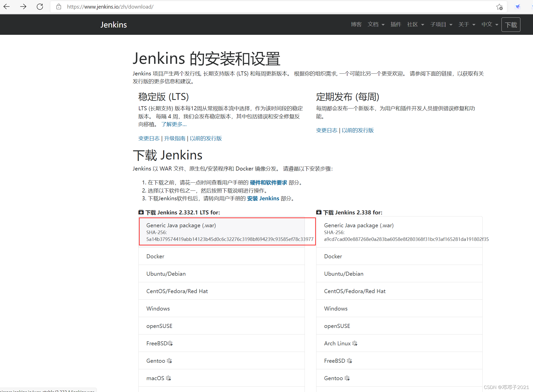The height and width of the screenshot is (392, 533).
Task: Go forward using the browser forward arrow
Action: point(23,7)
